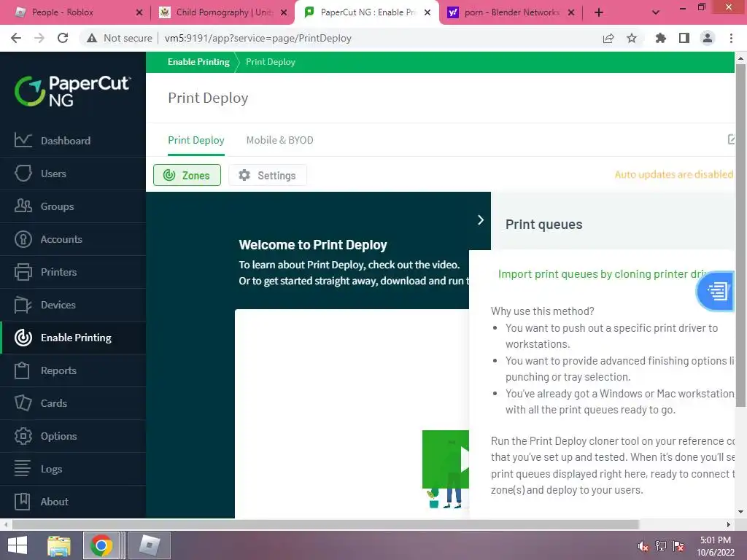
Task: Toggle the browser side panel
Action: pyautogui.click(x=684, y=38)
